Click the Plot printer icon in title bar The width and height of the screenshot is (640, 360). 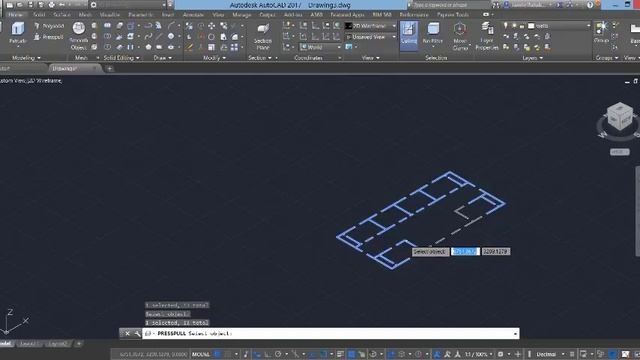point(52,5)
